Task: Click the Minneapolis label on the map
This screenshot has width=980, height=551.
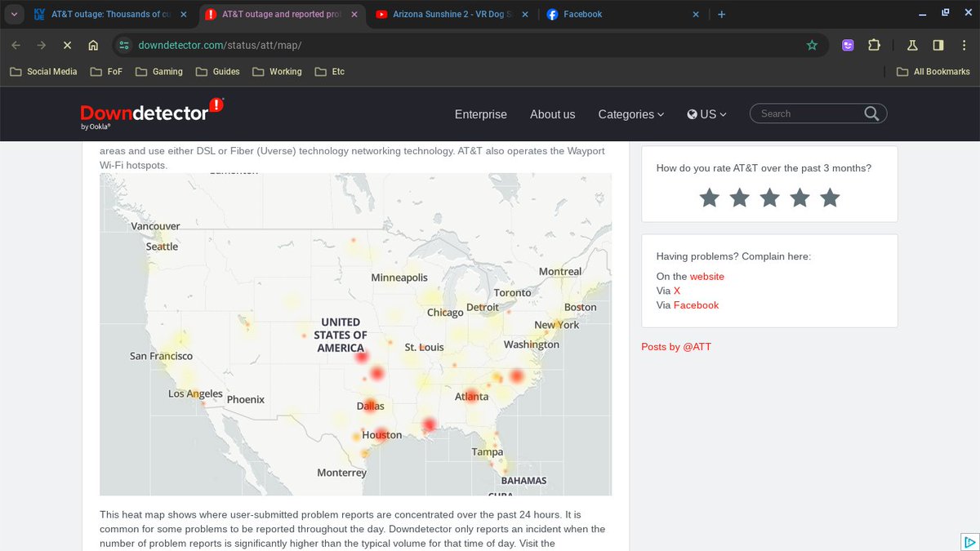Action: (x=399, y=278)
